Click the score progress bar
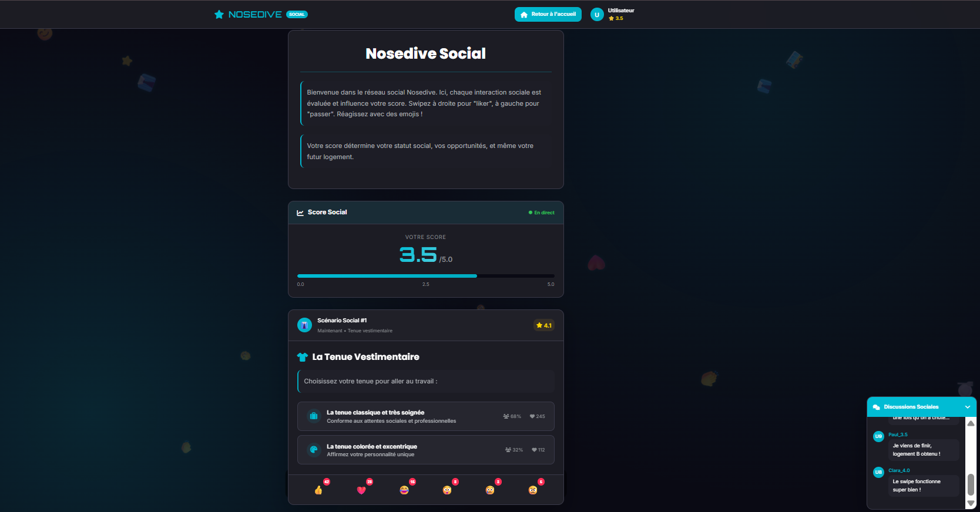 point(425,275)
